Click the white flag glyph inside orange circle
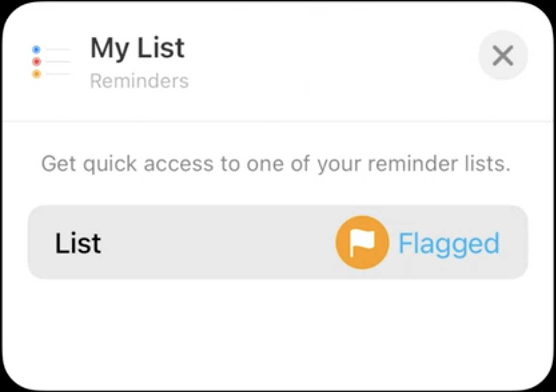The height and width of the screenshot is (392, 556). [x=362, y=242]
